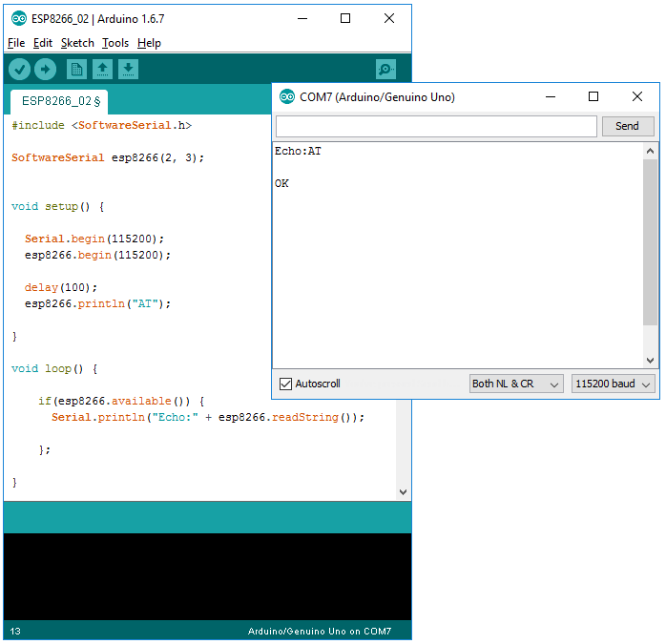
Task: Click the 'void loop() {' line
Action: pos(54,368)
